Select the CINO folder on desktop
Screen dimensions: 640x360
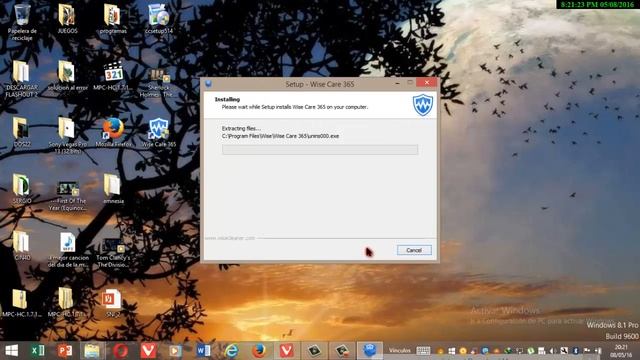coord(22,245)
